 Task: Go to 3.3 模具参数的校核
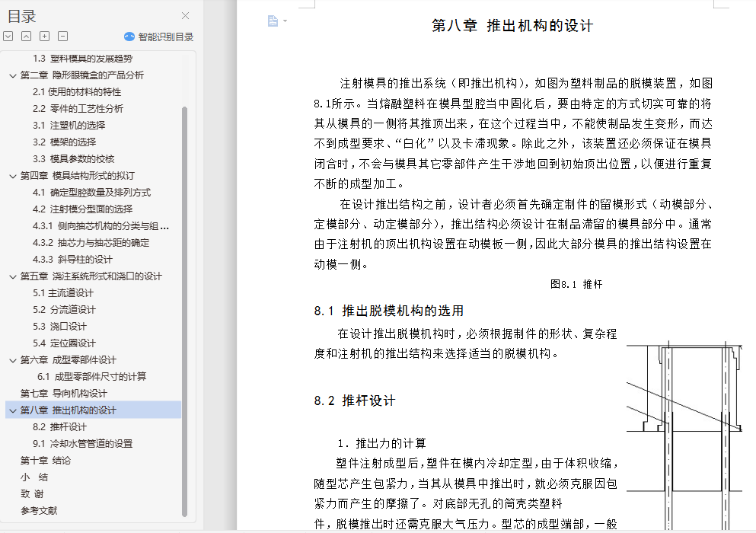coord(74,158)
